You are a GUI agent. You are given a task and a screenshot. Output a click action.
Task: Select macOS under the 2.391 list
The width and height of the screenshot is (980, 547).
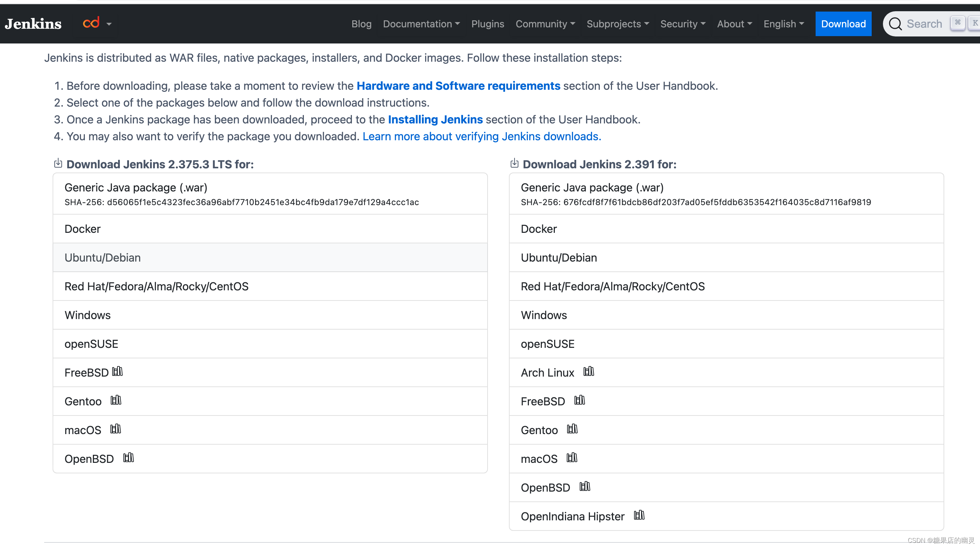(x=726, y=459)
